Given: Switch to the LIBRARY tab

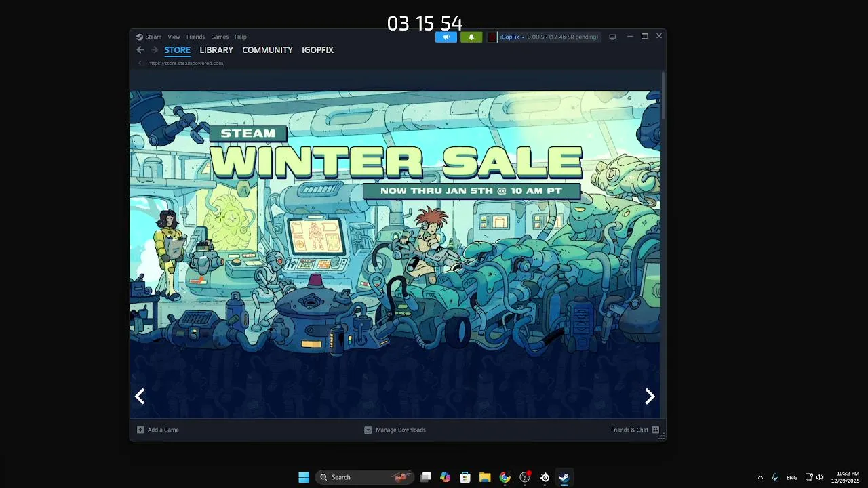Looking at the screenshot, I should [216, 50].
